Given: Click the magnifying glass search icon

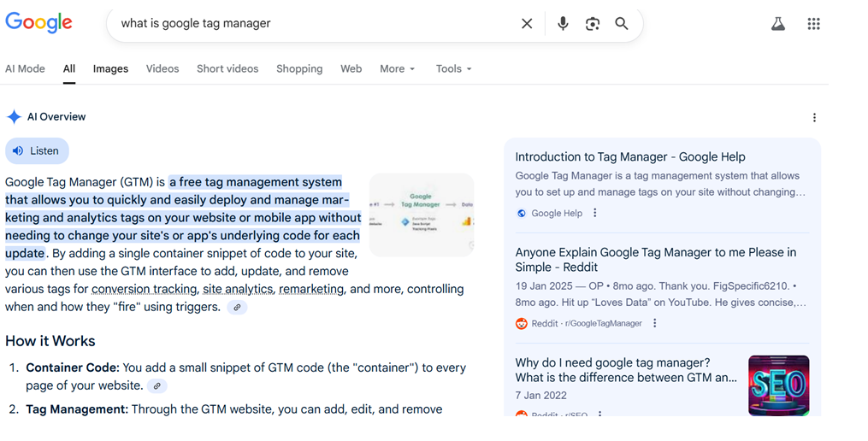Looking at the screenshot, I should pos(622,24).
